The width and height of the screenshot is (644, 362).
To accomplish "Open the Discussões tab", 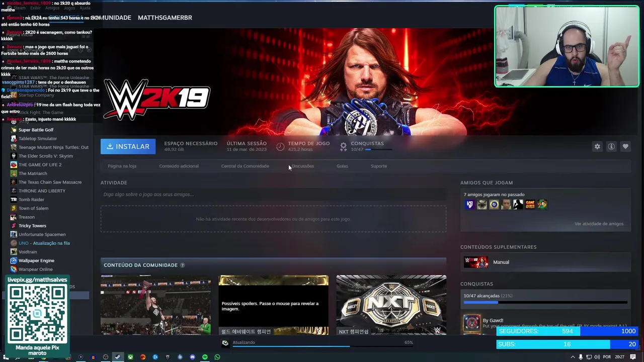I will [x=303, y=166].
